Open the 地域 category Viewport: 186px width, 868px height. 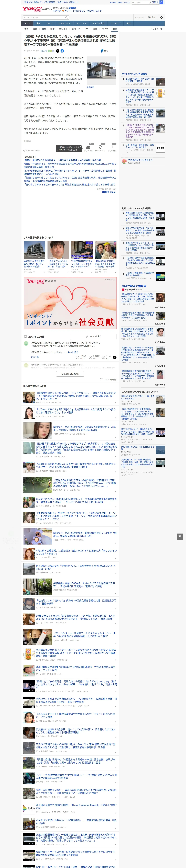pyautogui.click(x=114, y=29)
